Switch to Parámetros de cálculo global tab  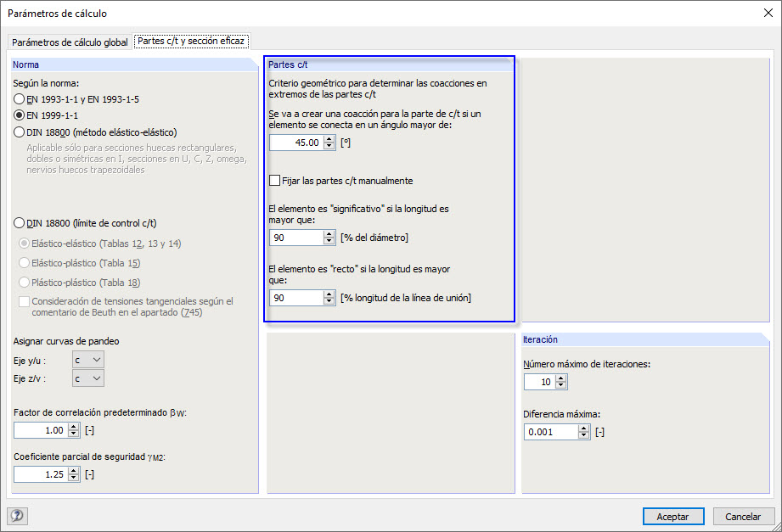(x=70, y=42)
